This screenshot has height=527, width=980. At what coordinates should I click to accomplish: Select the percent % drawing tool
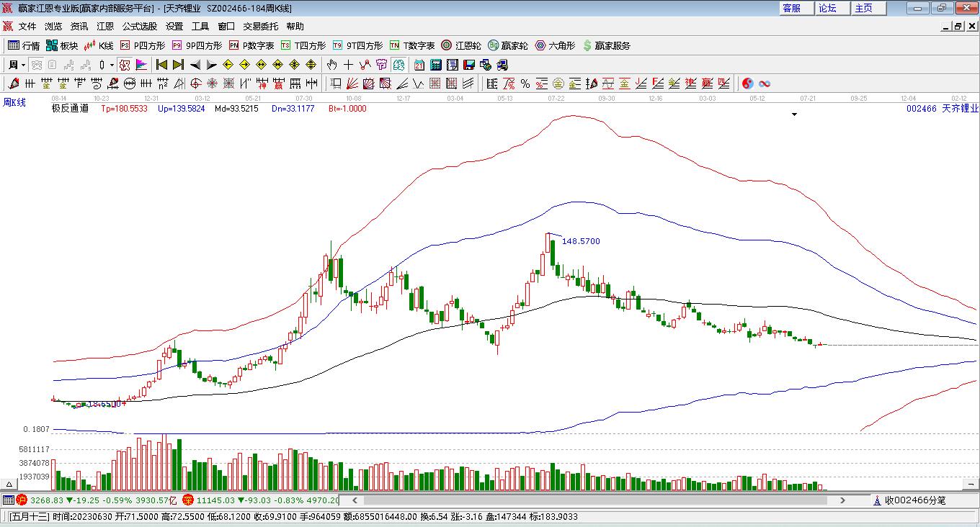click(x=525, y=84)
